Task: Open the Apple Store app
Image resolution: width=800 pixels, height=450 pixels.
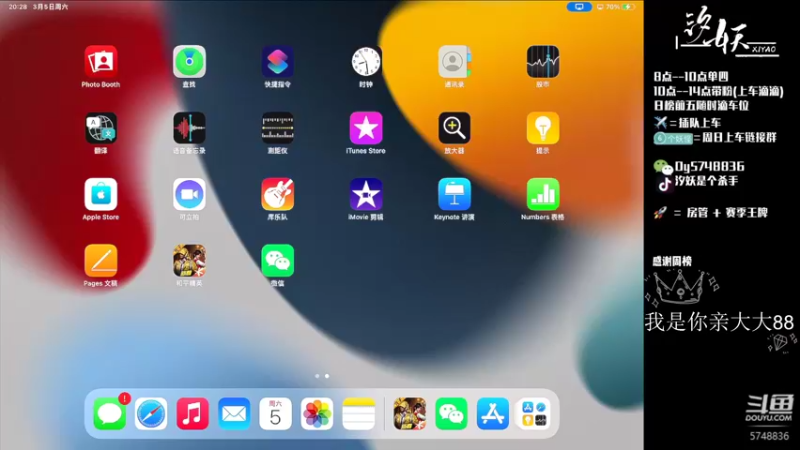Action: (x=101, y=194)
